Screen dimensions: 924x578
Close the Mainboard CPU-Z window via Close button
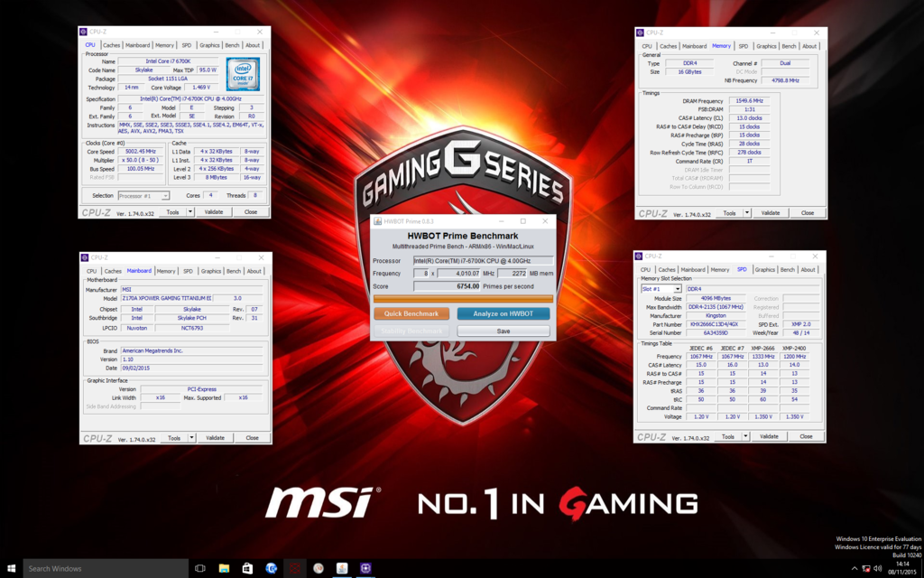click(x=253, y=438)
